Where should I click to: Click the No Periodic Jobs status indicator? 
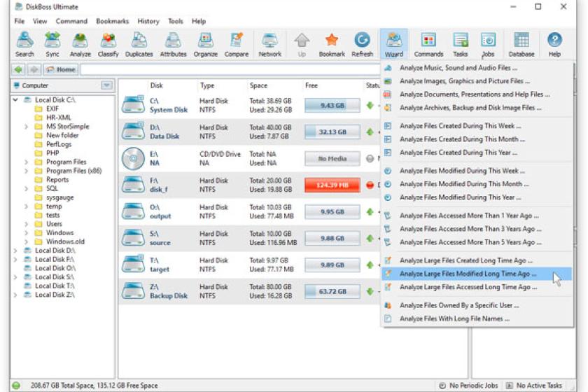pos(468,385)
